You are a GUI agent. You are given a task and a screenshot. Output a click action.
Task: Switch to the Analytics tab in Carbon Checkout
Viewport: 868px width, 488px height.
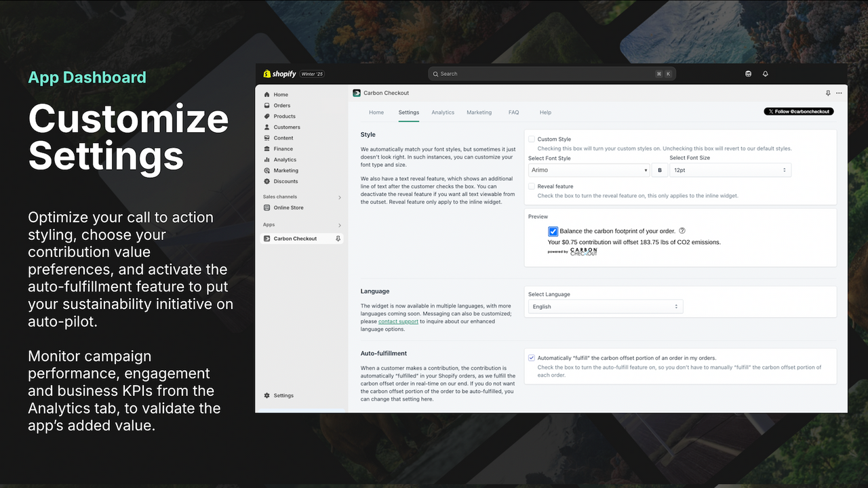tap(443, 113)
